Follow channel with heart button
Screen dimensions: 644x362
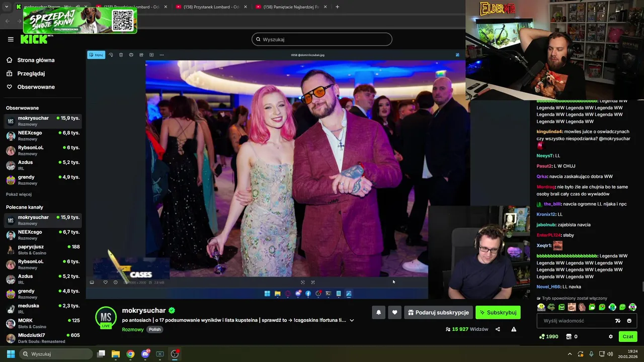(394, 312)
